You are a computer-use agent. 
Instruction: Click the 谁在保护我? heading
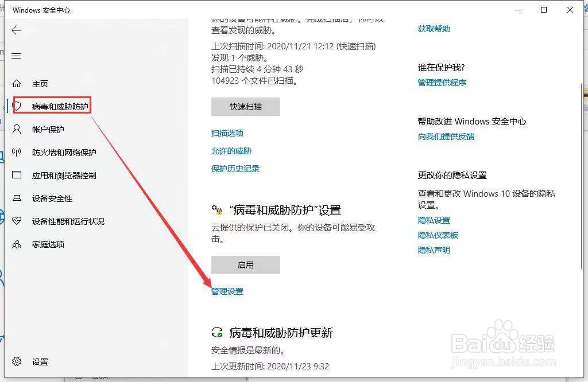[x=442, y=68]
